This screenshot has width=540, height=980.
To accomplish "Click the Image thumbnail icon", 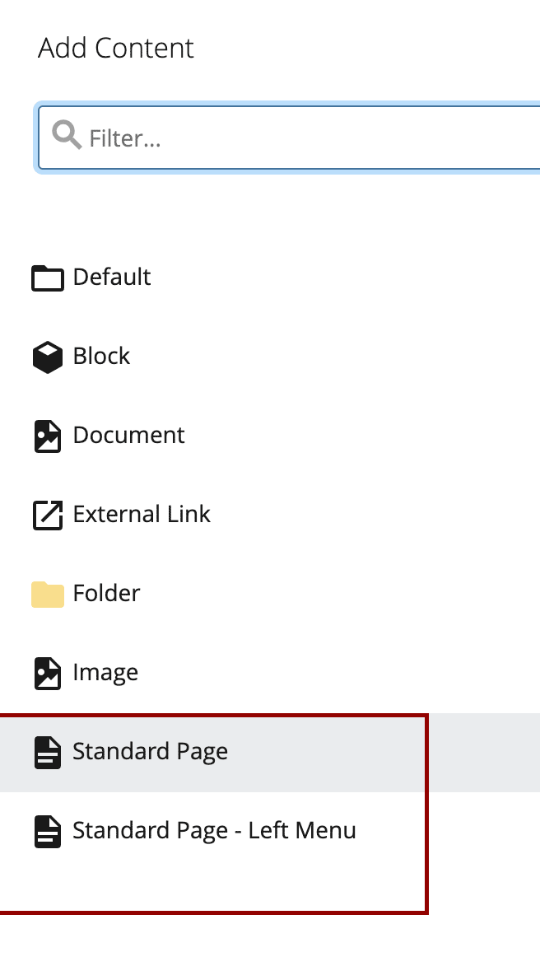I will pyautogui.click(x=48, y=673).
